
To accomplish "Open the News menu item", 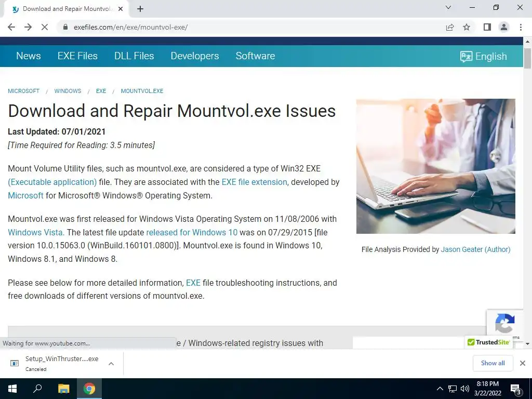I will point(29,56).
